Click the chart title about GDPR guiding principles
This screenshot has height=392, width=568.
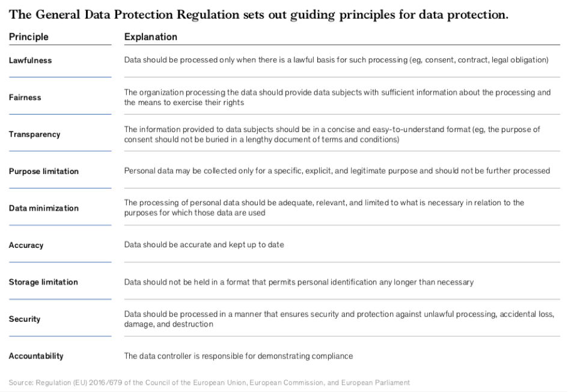point(258,15)
